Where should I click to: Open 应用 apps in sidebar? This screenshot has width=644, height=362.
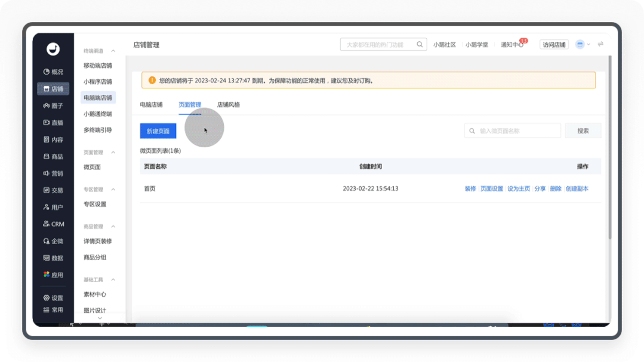[x=53, y=274]
